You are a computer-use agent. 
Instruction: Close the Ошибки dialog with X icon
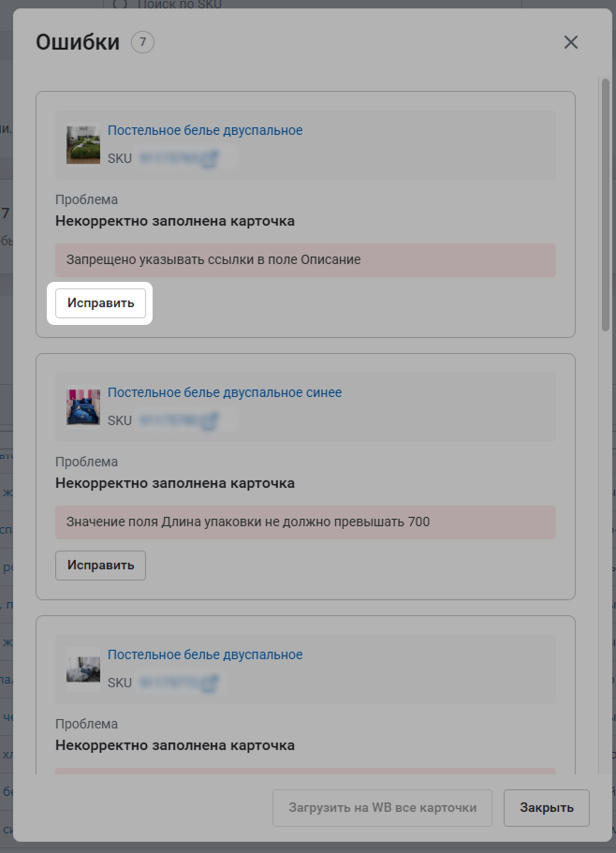pos(570,42)
